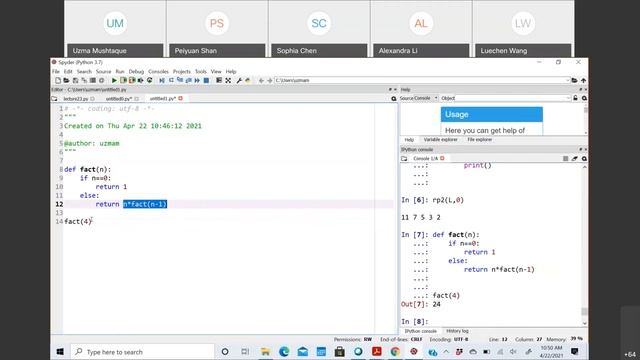Image resolution: width=640 pixels, height=360 pixels.
Task: Toggle the Help pane lock icon
Action: click(576, 98)
